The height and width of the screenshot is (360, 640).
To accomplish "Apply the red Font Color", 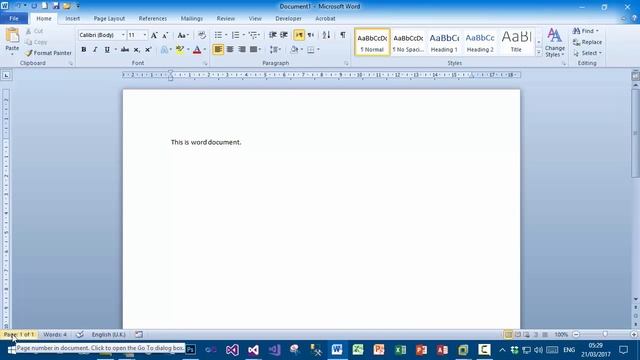I will click(x=197, y=50).
